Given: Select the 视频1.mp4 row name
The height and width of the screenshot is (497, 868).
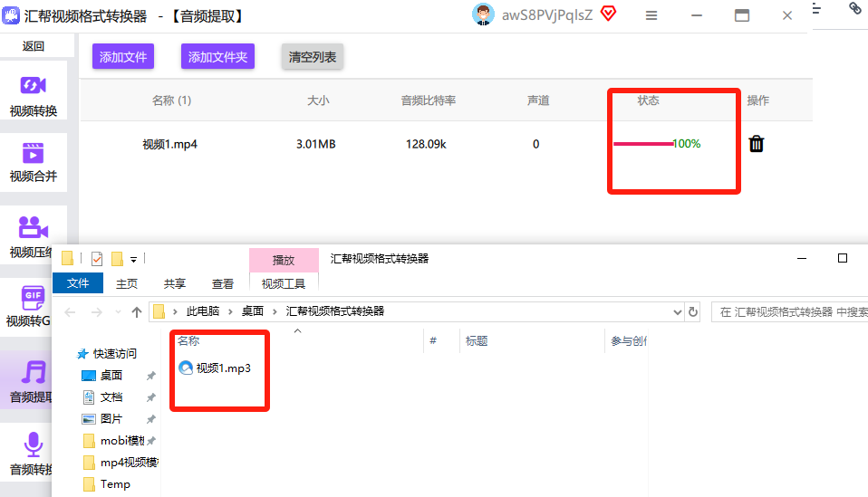Looking at the screenshot, I should [170, 144].
